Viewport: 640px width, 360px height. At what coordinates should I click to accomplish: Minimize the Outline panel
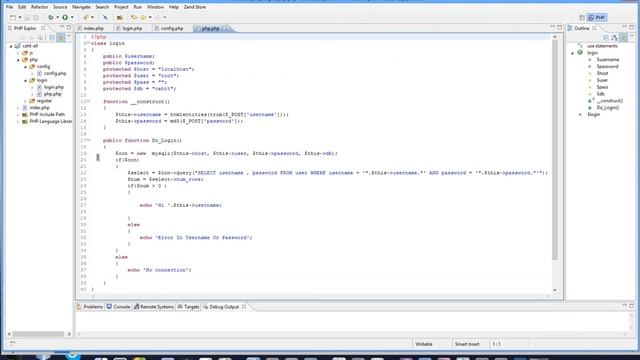tap(624, 27)
